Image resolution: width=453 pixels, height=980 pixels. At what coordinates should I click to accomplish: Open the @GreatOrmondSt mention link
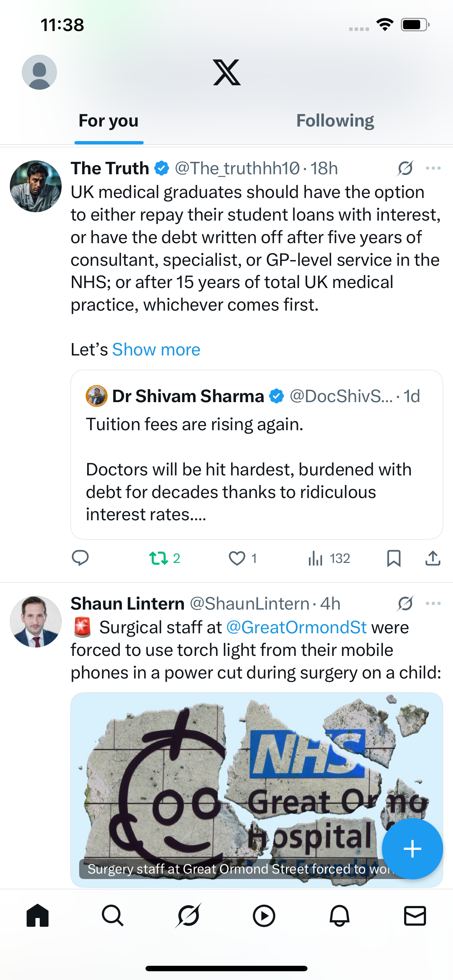pyautogui.click(x=296, y=627)
